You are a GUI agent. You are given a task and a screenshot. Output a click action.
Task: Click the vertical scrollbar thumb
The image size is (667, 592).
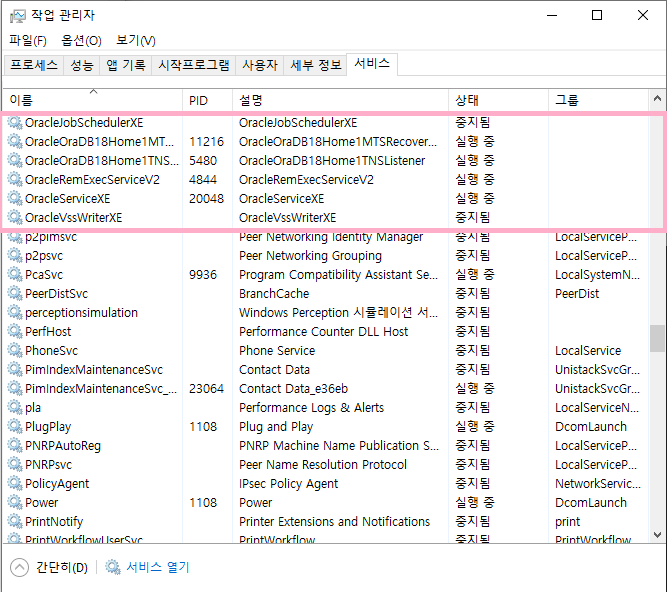[657, 339]
